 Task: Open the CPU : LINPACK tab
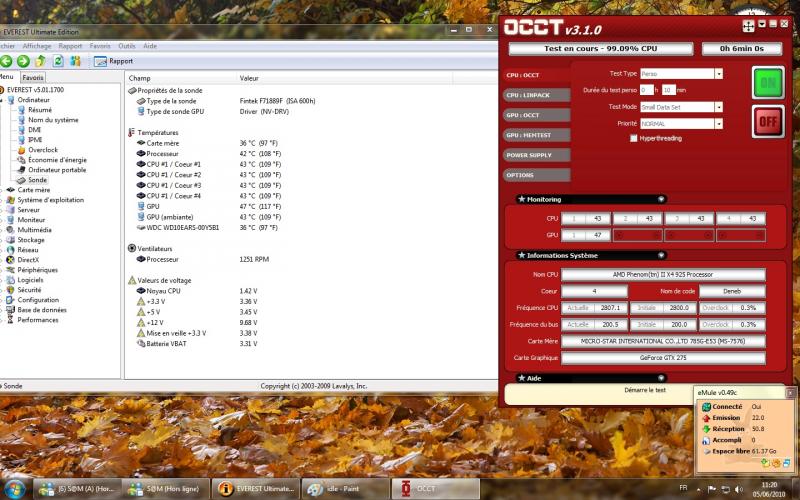click(x=536, y=95)
